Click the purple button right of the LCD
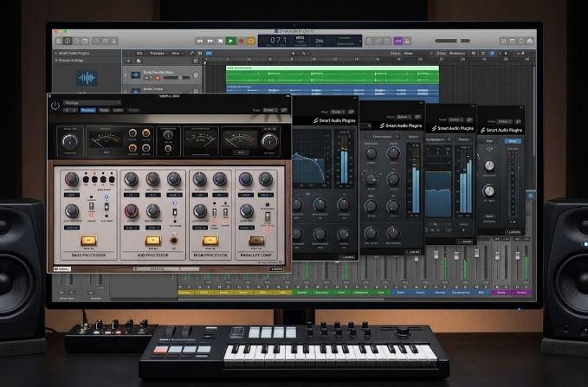Viewport: 588px width, 387px height. pyautogui.click(x=397, y=41)
